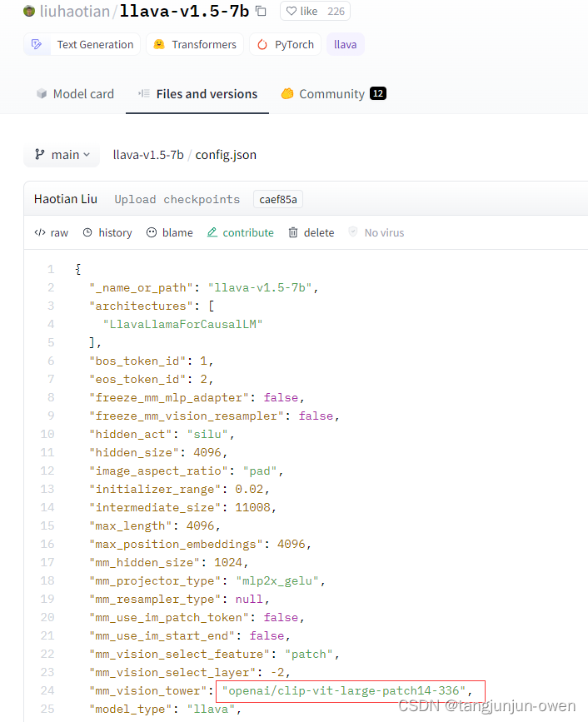
Task: Click contribute to edit file
Action: point(241,233)
